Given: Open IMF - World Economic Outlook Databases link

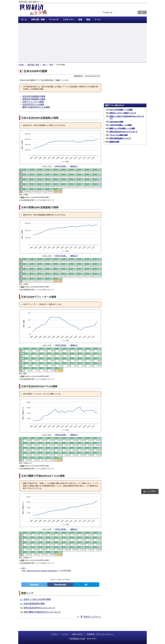Looking at the screenshot, I should tap(39, 571).
